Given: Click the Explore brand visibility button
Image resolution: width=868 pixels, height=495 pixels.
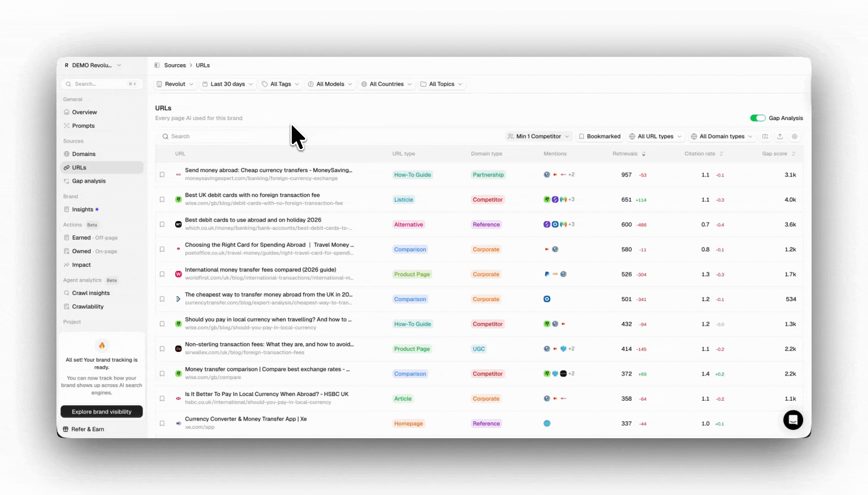Looking at the screenshot, I should [x=101, y=412].
